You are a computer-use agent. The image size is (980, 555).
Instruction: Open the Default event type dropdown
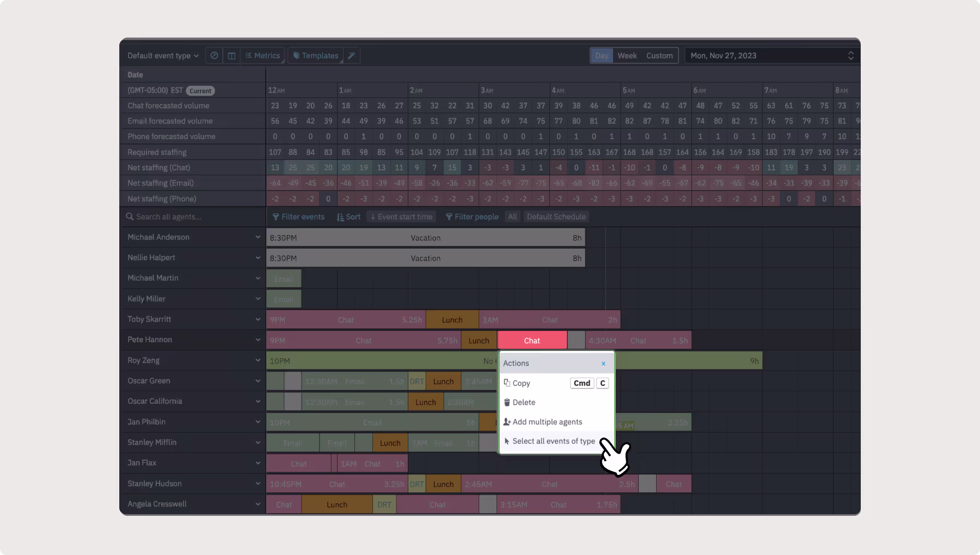coord(163,55)
